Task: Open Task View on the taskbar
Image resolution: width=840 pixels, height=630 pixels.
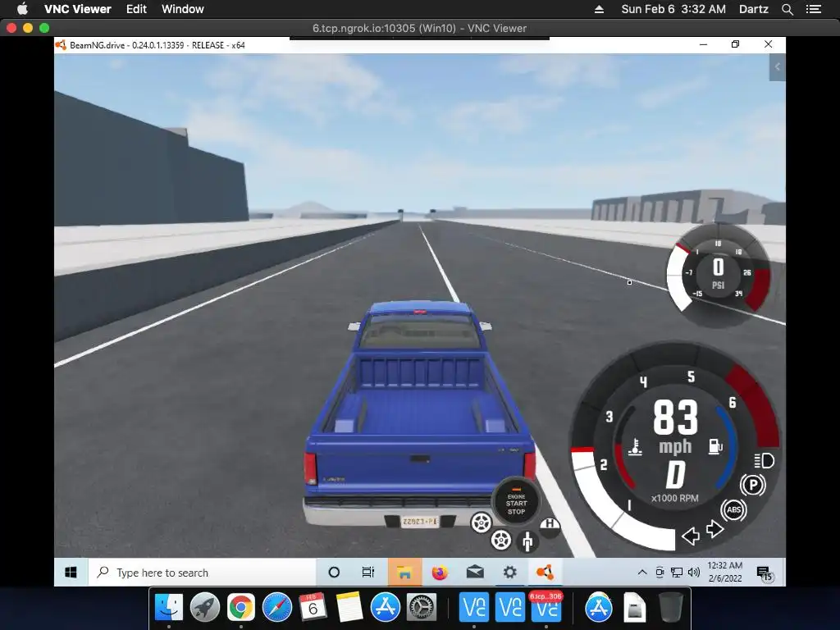Action: [x=368, y=573]
